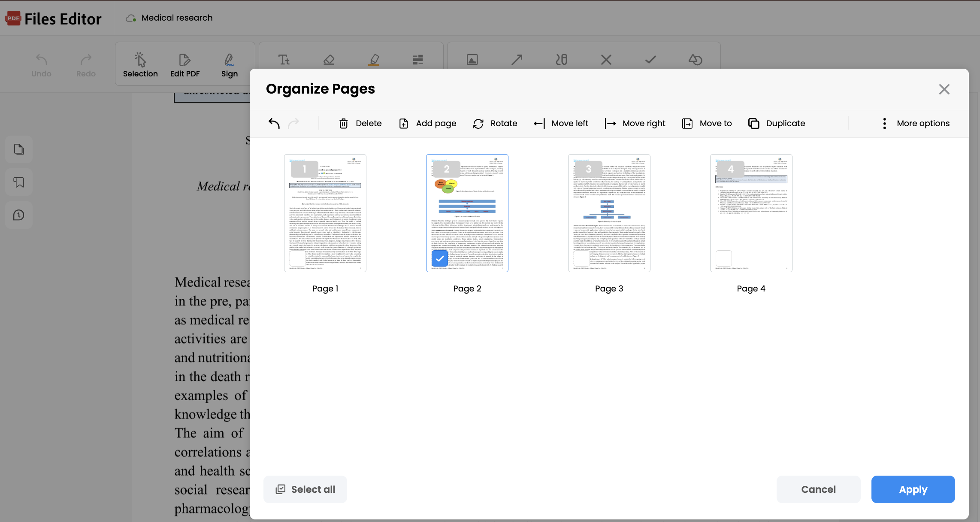The image size is (980, 522).
Task: Delete the selected page
Action: click(360, 124)
